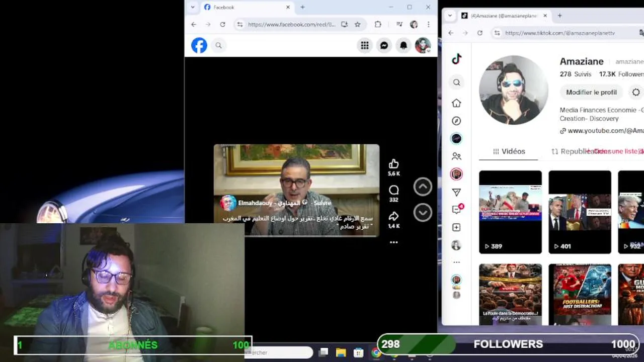644x362 pixels.
Task: Open File Explorer from taskbar
Action: tap(341, 353)
